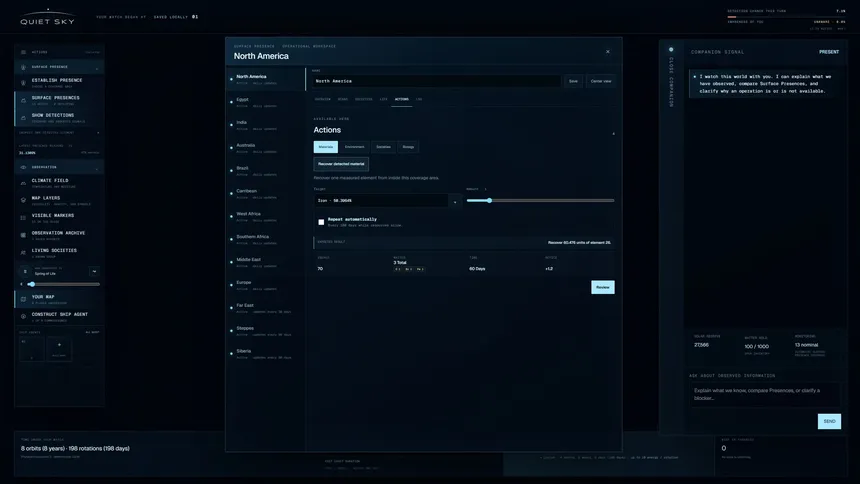The height and width of the screenshot is (484, 860).
Task: Click the Save name button
Action: pos(573,81)
